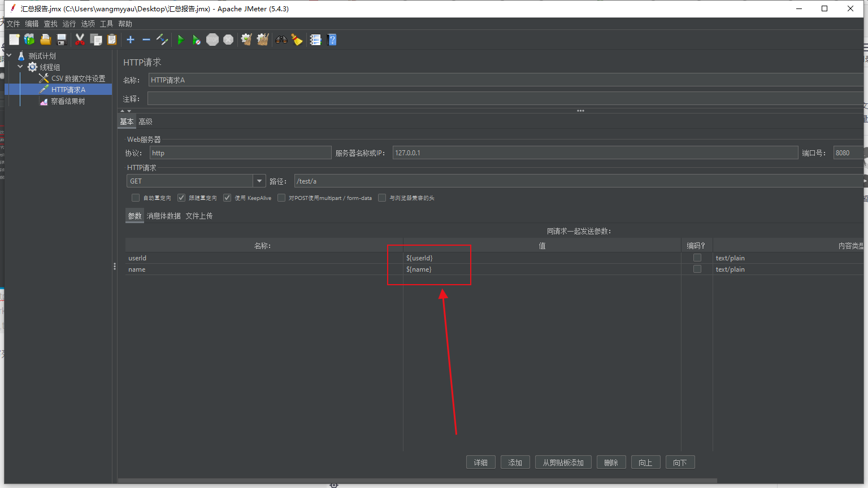Click the thread group gear icon
Viewport: 868px width, 488px height.
click(33, 67)
